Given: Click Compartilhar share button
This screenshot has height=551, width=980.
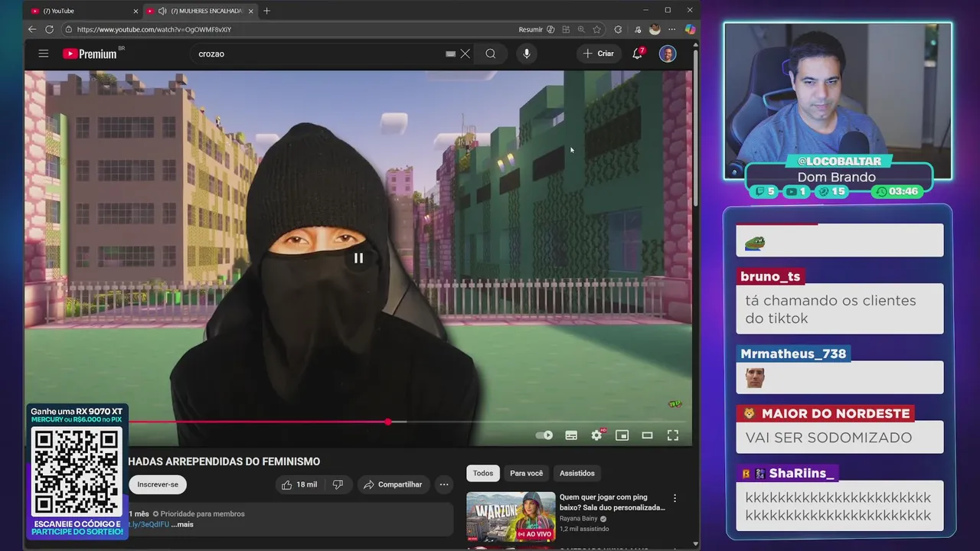Looking at the screenshot, I should point(393,484).
